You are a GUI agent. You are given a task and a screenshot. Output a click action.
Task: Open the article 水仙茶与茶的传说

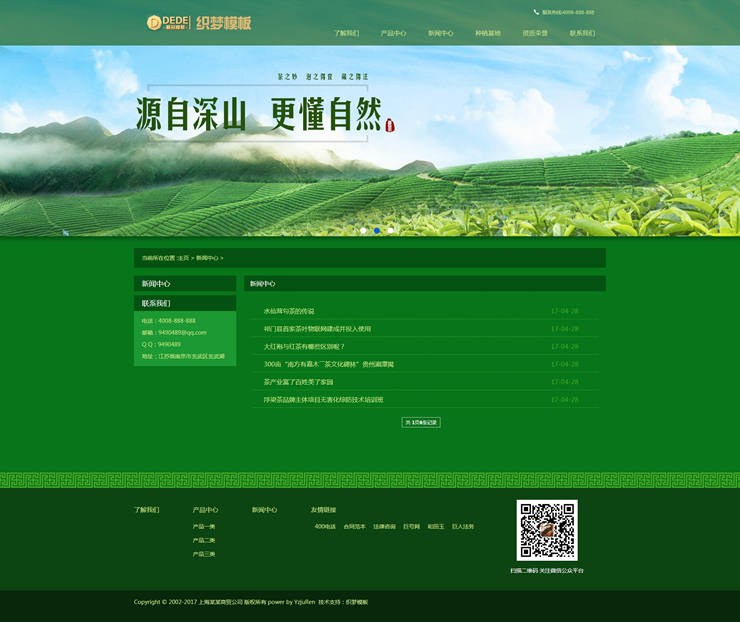click(x=289, y=311)
